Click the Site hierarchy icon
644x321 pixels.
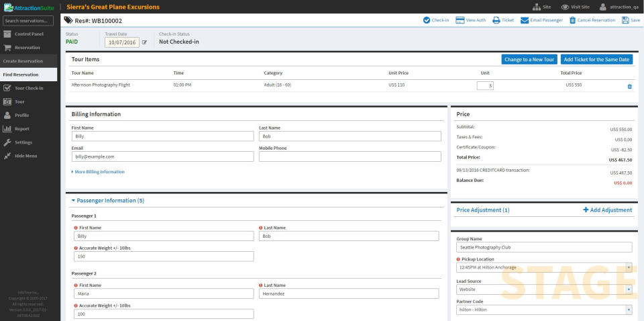(x=536, y=7)
